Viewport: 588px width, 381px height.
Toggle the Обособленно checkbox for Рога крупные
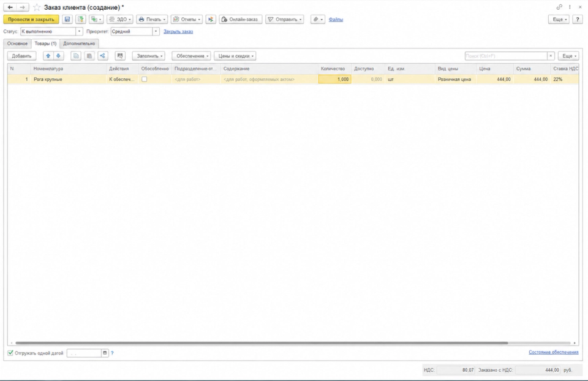click(x=145, y=79)
